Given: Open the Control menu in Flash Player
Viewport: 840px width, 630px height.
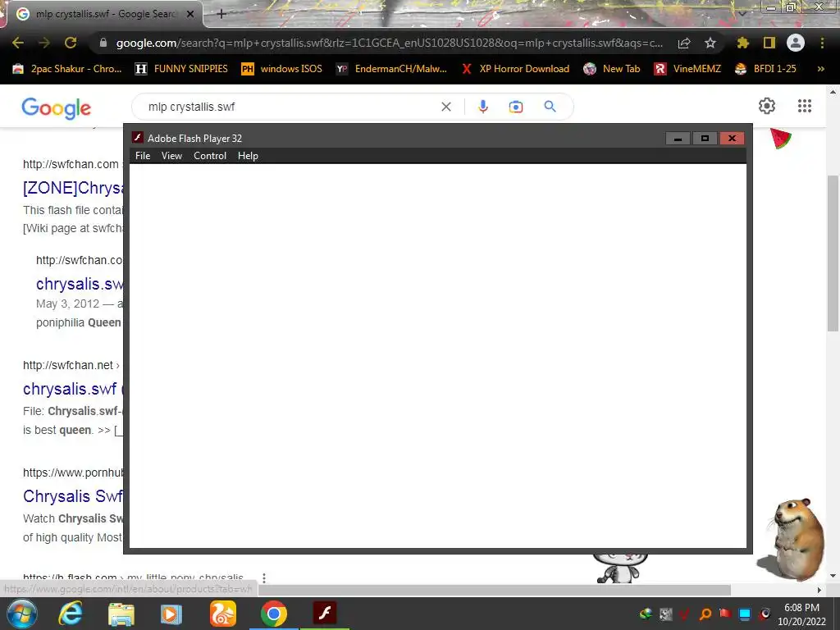Looking at the screenshot, I should tap(209, 156).
